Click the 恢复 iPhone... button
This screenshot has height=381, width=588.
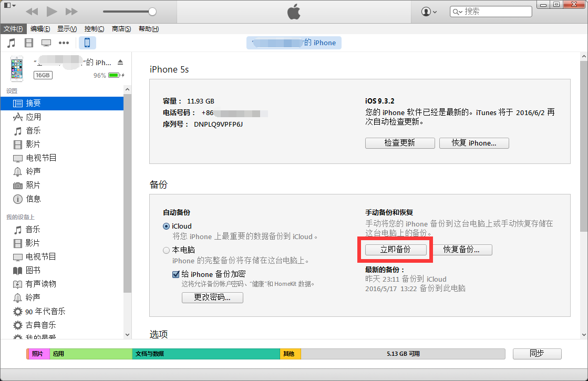pyautogui.click(x=474, y=143)
